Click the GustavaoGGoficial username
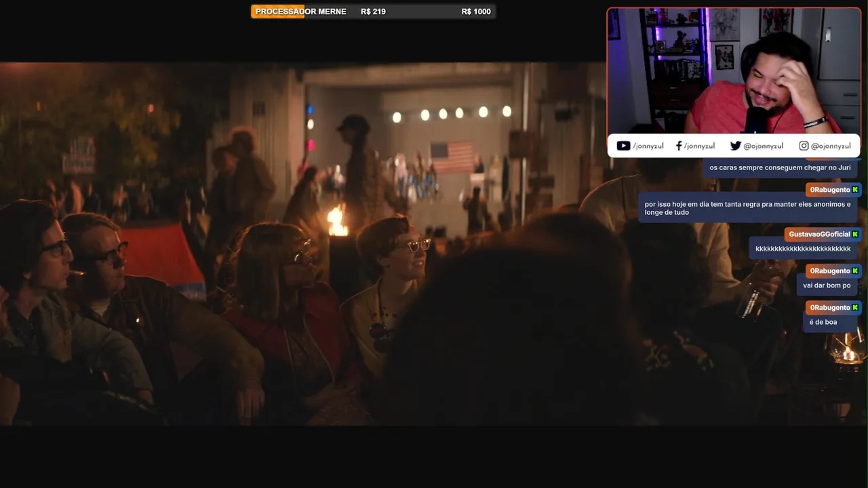 (x=819, y=234)
